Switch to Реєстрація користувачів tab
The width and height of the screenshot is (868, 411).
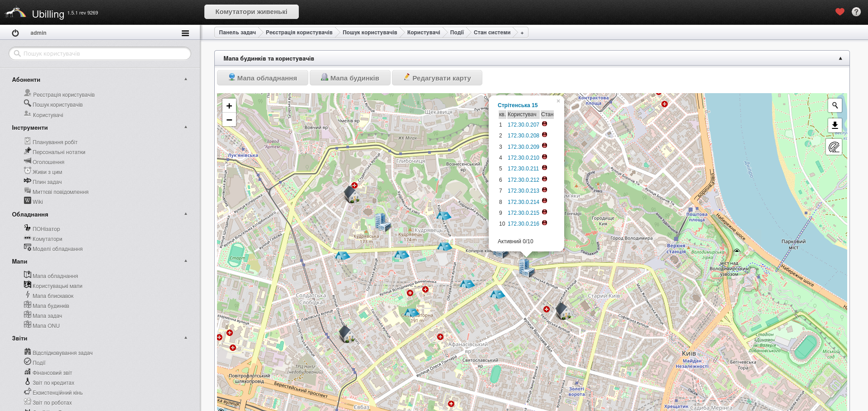(299, 33)
